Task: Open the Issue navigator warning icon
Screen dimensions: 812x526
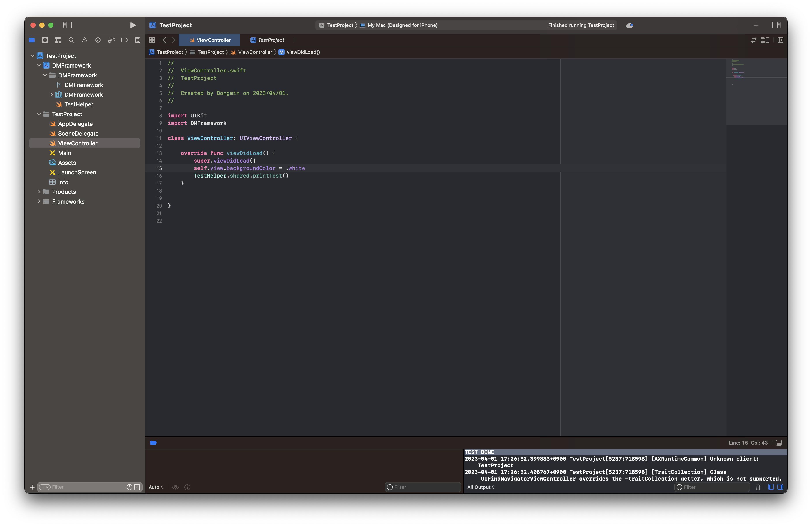Action: tap(85, 40)
